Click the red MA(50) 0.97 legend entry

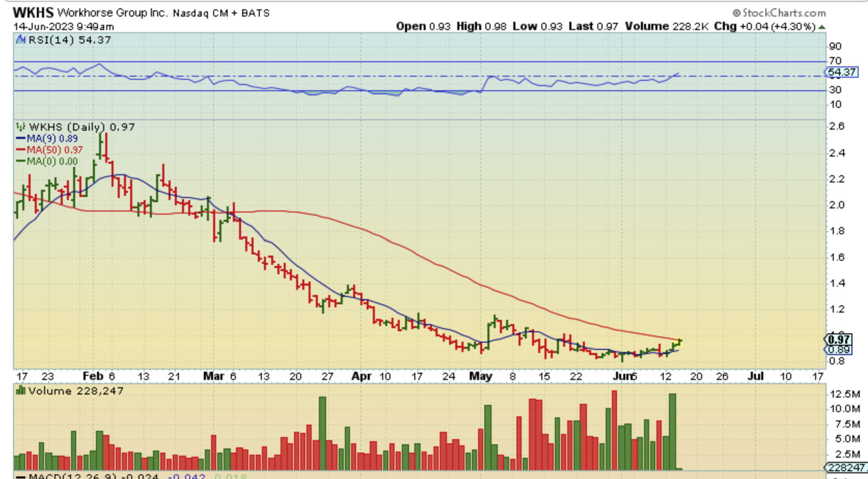[49, 150]
